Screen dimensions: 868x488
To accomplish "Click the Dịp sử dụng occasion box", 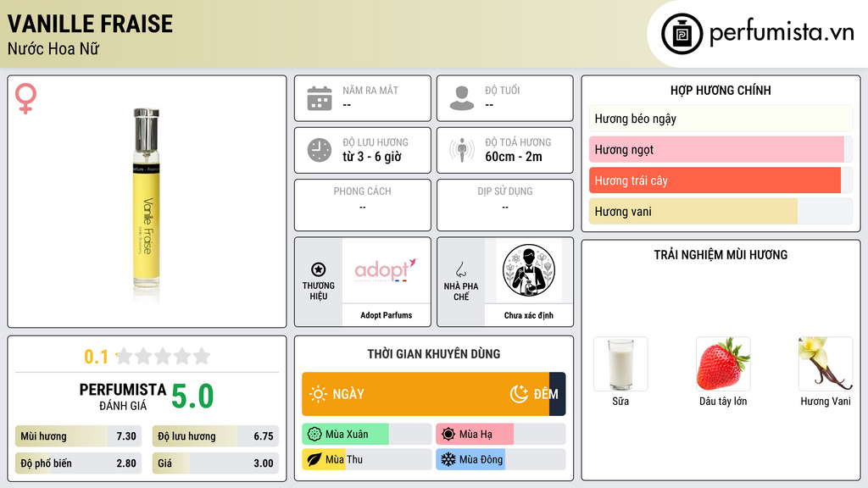I will tap(505, 205).
